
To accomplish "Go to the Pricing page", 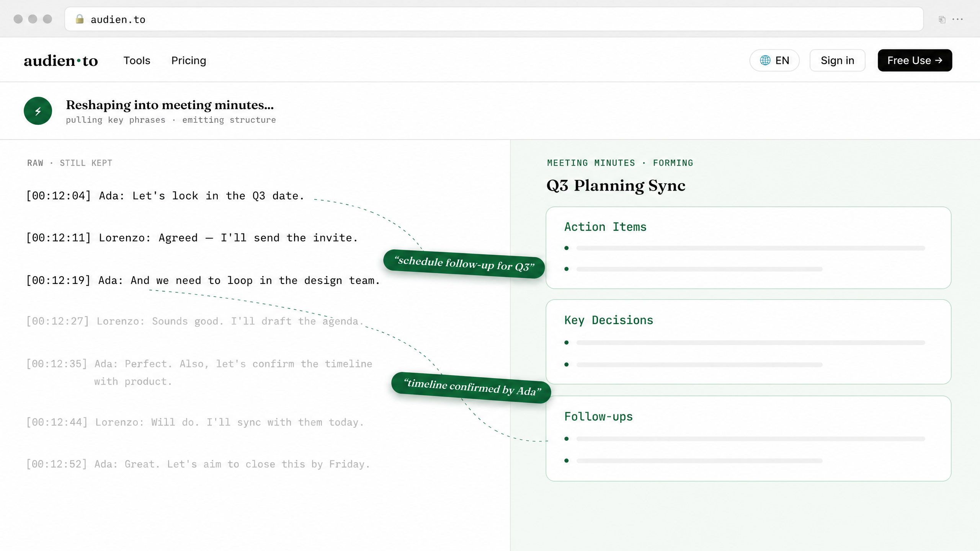I will [189, 60].
